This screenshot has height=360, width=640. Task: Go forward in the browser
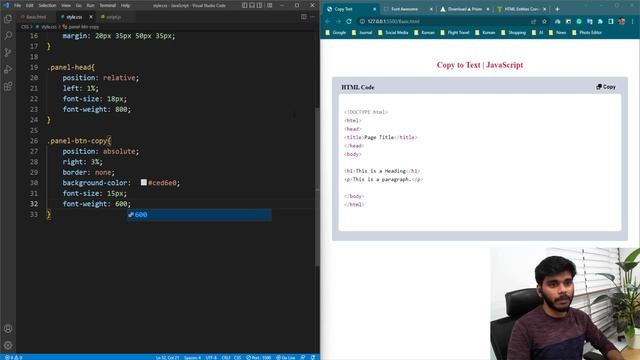pyautogui.click(x=338, y=21)
